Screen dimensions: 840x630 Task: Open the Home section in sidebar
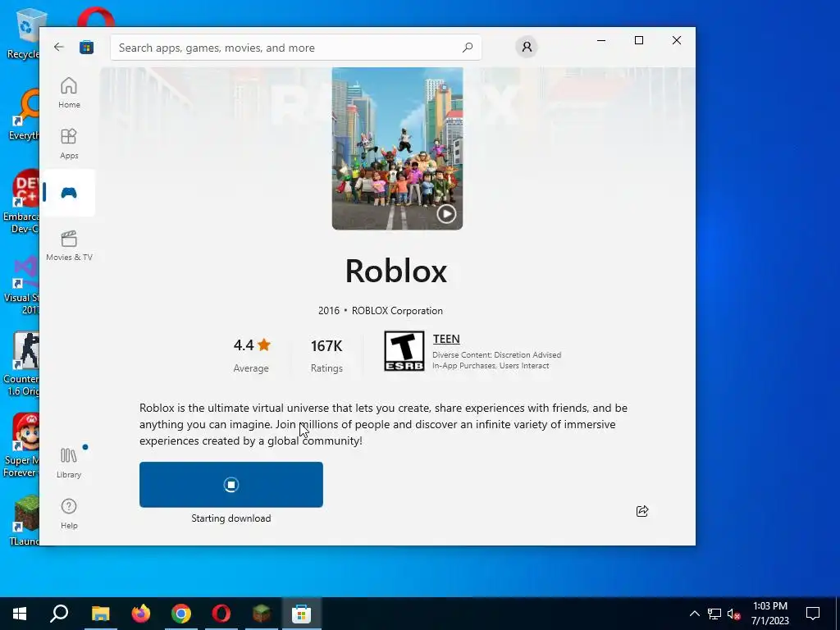click(x=69, y=93)
